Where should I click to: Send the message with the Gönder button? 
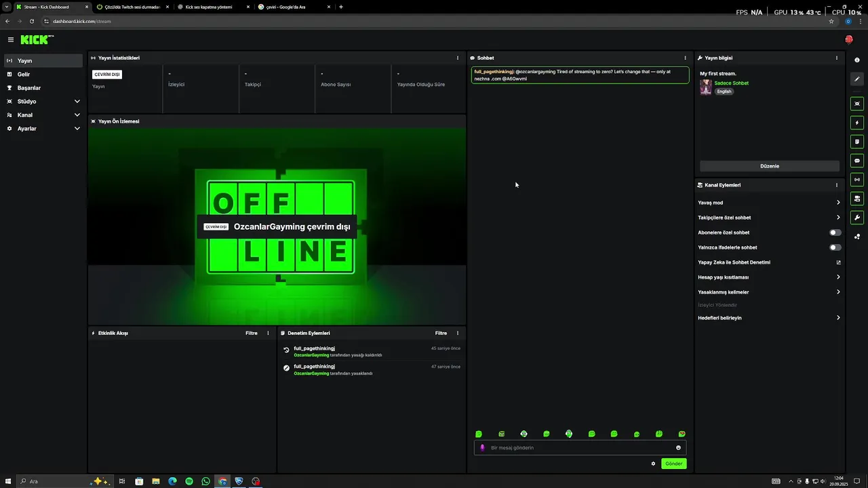click(673, 464)
